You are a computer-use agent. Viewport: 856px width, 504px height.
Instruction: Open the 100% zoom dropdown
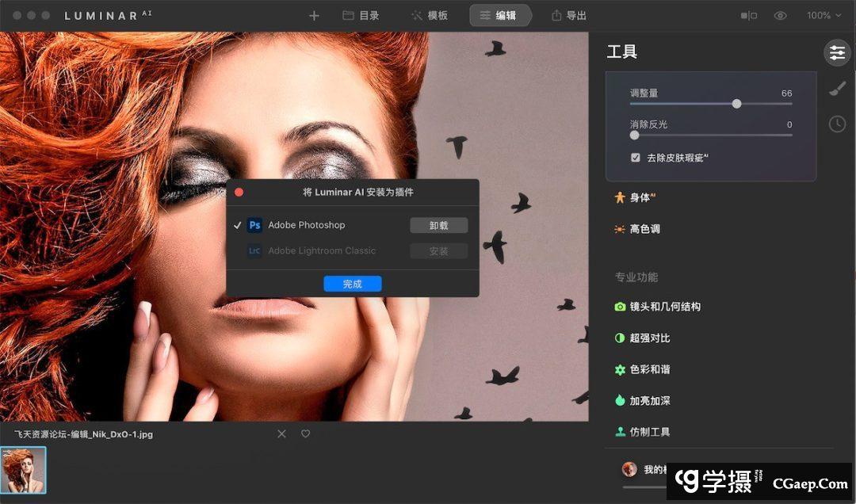tap(824, 16)
